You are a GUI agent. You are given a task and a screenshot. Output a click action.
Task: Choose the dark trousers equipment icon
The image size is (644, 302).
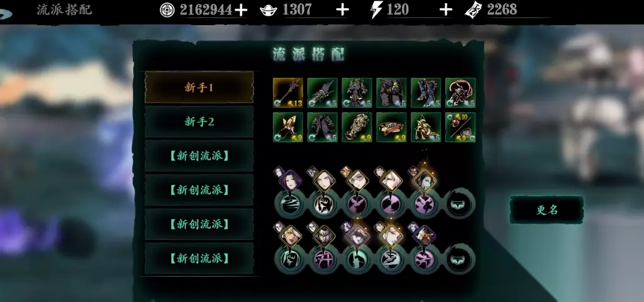[391, 93]
